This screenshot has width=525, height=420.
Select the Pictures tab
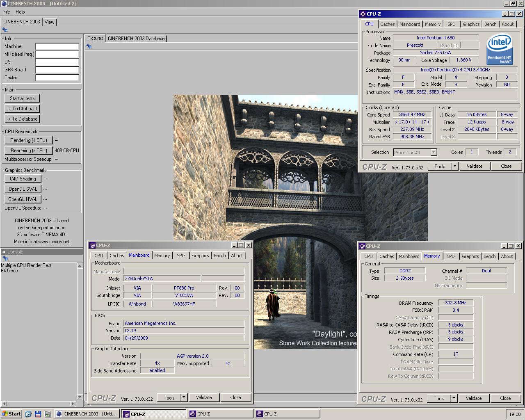(x=95, y=38)
